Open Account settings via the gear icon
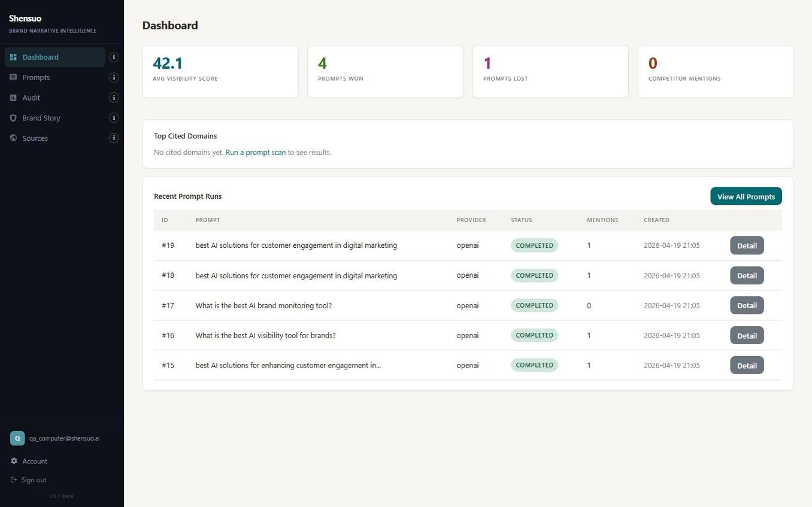 click(x=14, y=461)
